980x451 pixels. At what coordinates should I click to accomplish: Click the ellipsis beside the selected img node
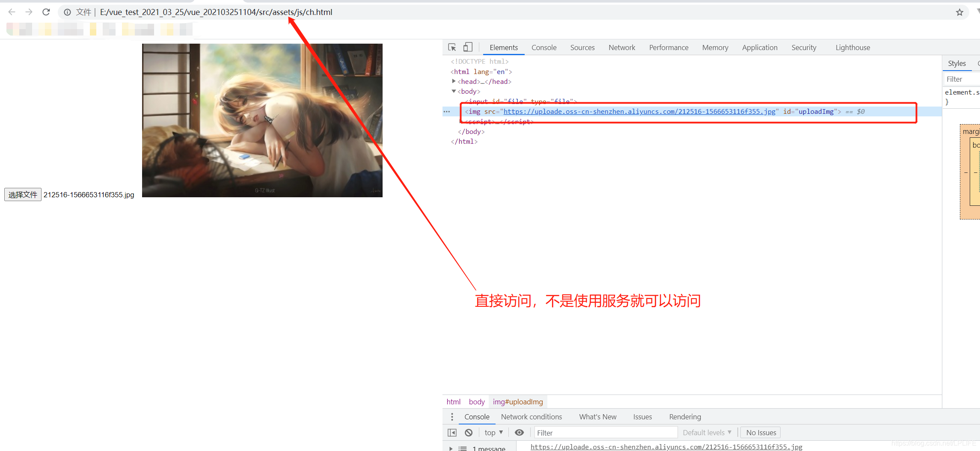tap(447, 112)
